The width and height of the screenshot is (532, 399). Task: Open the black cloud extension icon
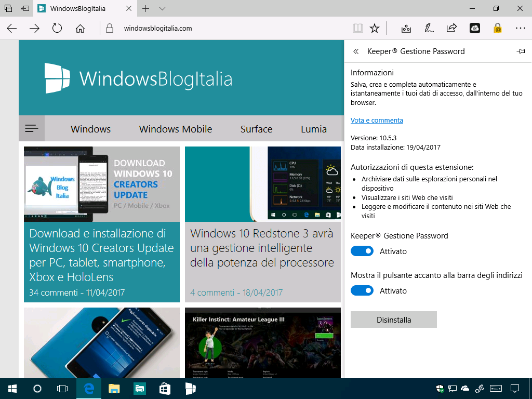pyautogui.click(x=475, y=28)
